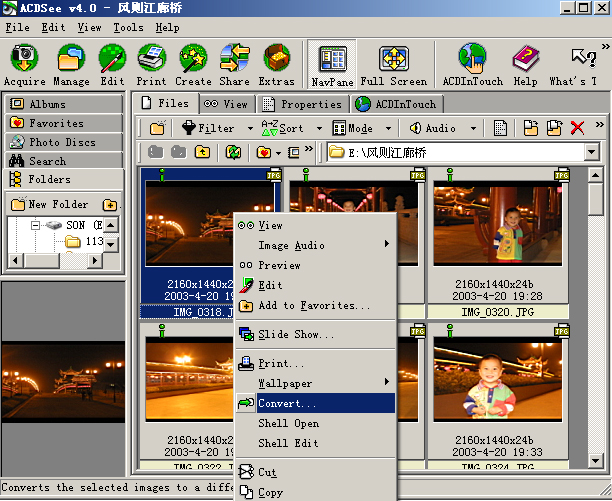Launch the Edit tool in main toolbar
Image resolution: width=612 pixels, height=501 pixels.
click(x=112, y=64)
